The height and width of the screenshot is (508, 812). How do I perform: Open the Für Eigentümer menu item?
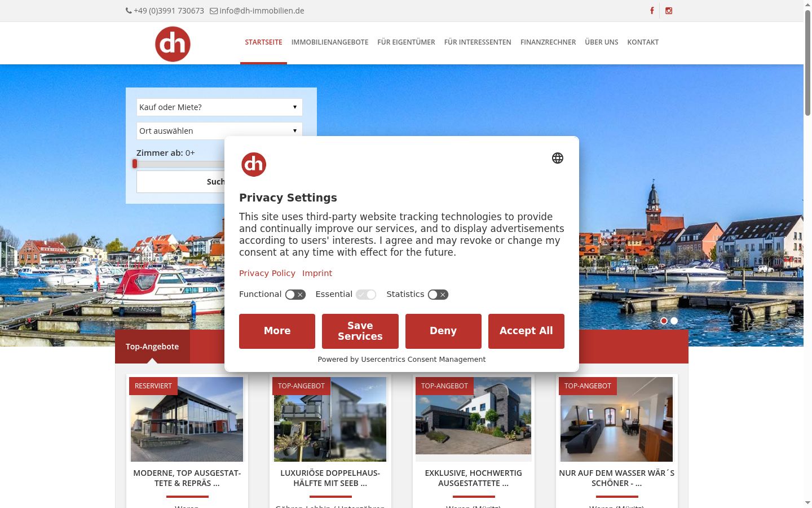(x=406, y=42)
